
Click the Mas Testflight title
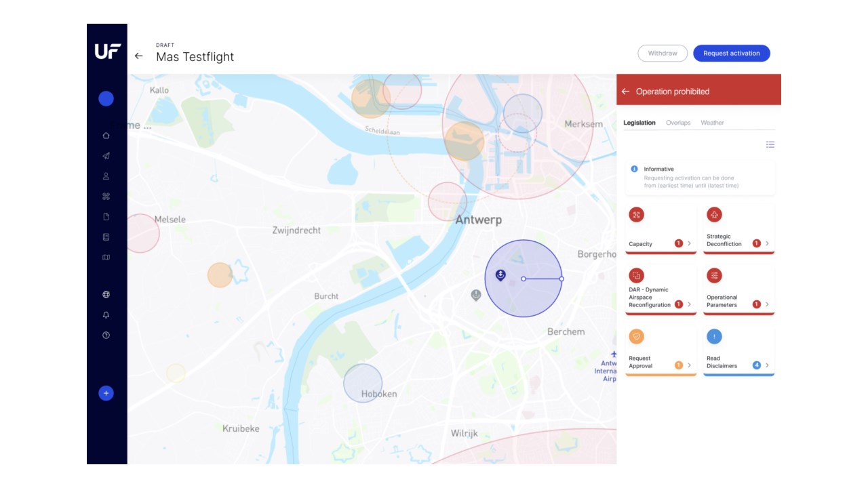click(x=195, y=57)
